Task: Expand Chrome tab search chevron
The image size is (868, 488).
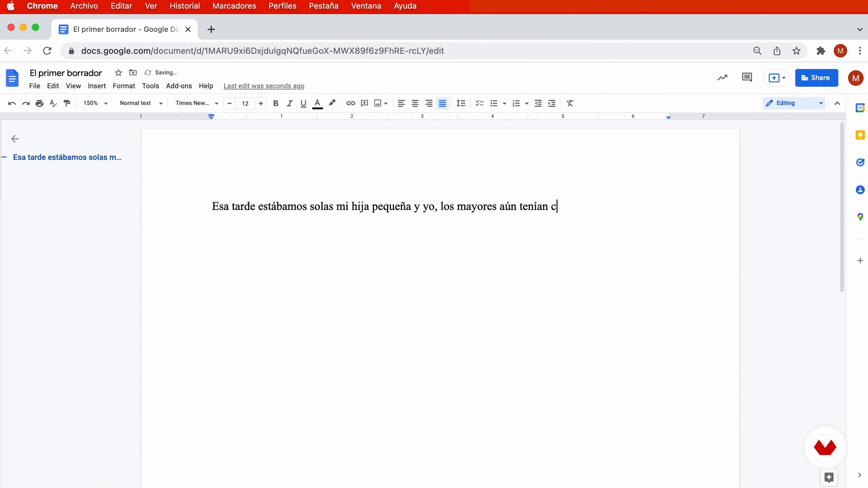Action: 860,30
